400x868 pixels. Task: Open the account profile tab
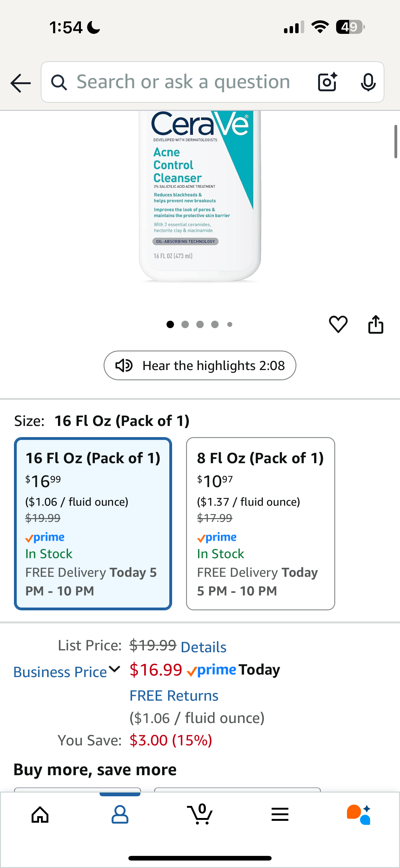pyautogui.click(x=120, y=814)
